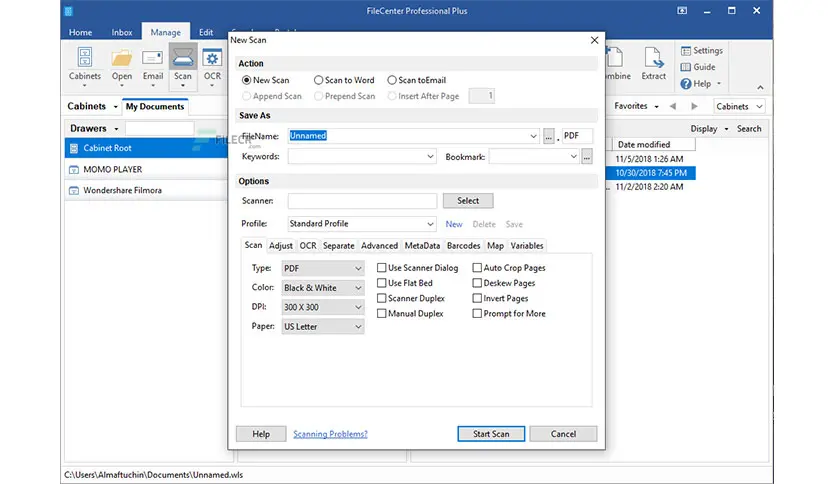Check the Auto Crop Pages box
This screenshot has width=836, height=484.
click(477, 268)
